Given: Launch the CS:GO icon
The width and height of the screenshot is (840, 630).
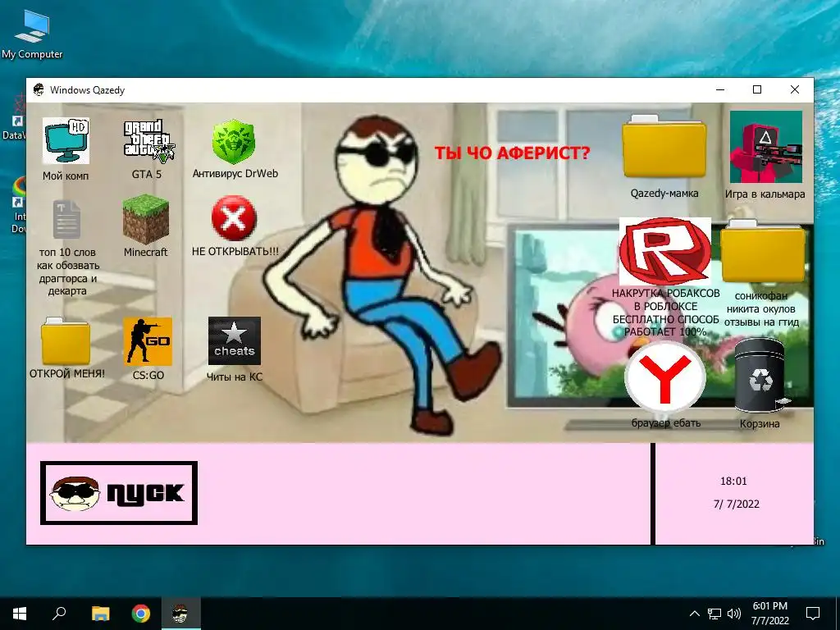Looking at the screenshot, I should pos(148,341).
